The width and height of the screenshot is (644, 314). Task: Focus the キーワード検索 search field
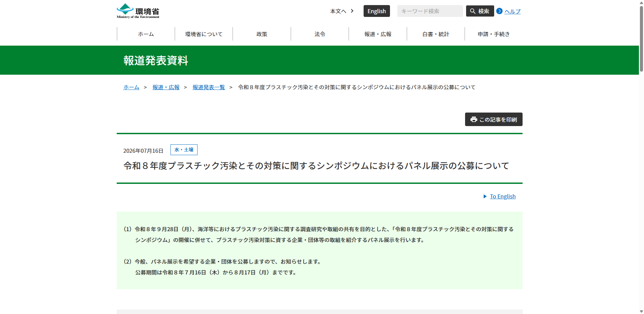(x=430, y=11)
